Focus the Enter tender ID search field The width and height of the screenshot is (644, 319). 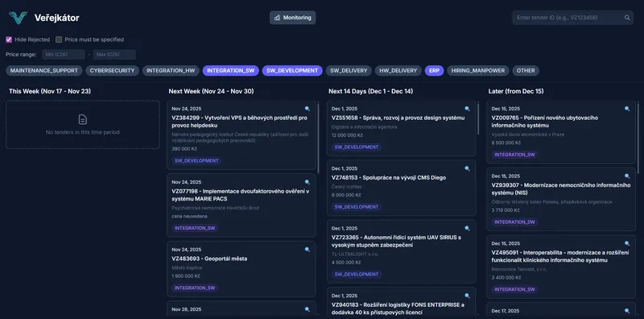pyautogui.click(x=572, y=18)
